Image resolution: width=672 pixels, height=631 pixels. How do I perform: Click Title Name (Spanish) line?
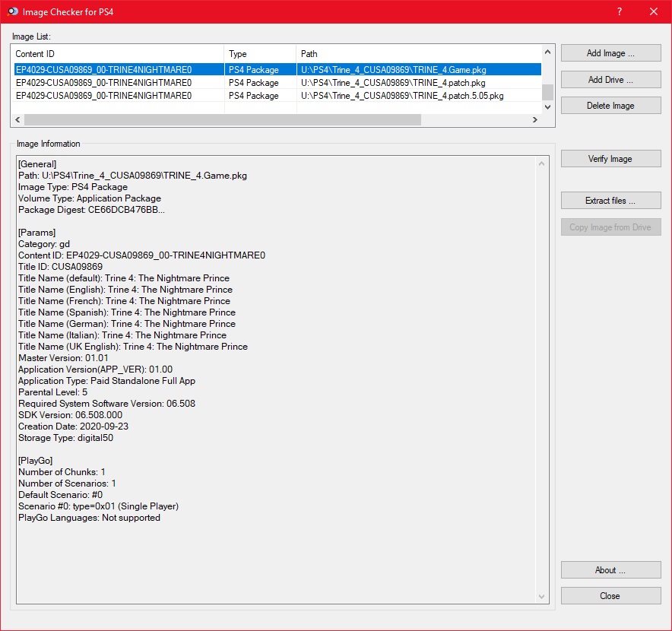tap(127, 312)
